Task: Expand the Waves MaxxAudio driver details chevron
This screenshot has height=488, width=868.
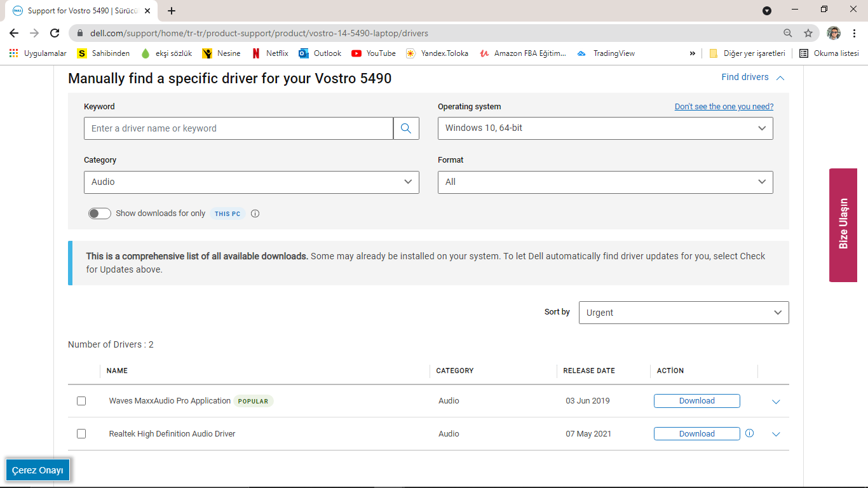Action: [x=776, y=402]
